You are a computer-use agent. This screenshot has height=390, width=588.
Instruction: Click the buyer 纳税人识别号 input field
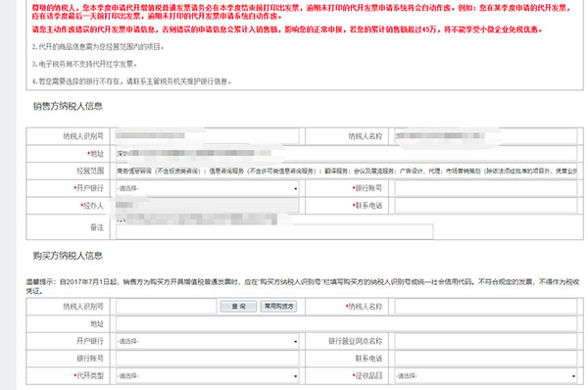click(167, 307)
